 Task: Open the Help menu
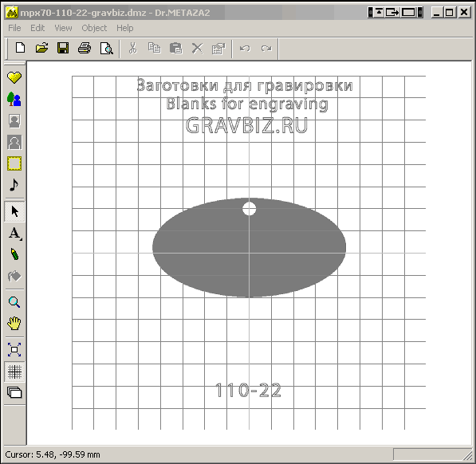point(124,28)
